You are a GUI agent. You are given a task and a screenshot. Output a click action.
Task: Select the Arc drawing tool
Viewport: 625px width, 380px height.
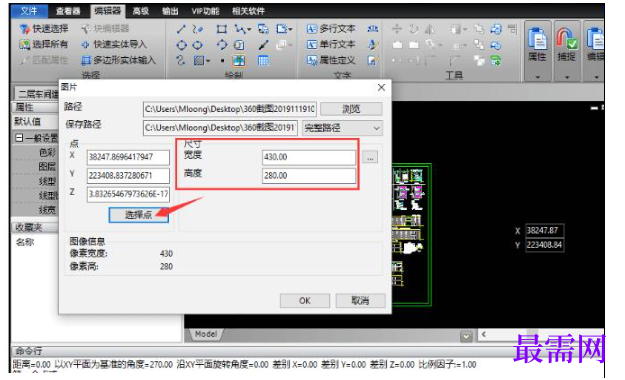coord(222,45)
